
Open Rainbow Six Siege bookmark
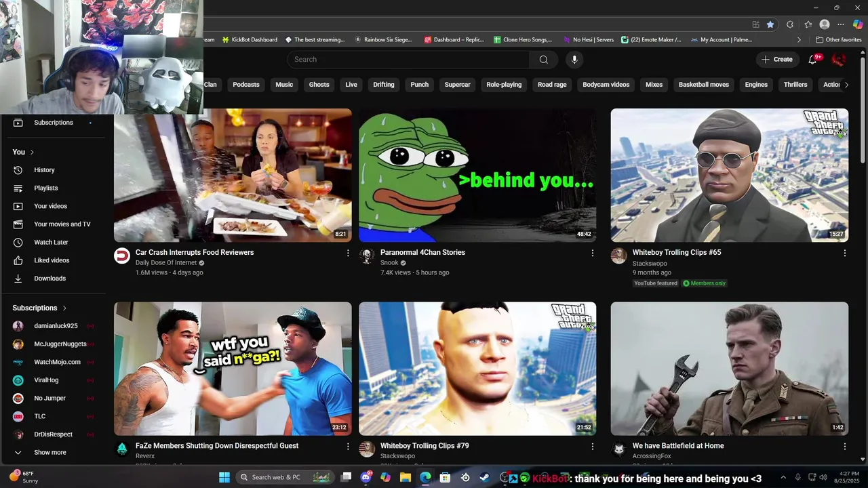coord(383,40)
